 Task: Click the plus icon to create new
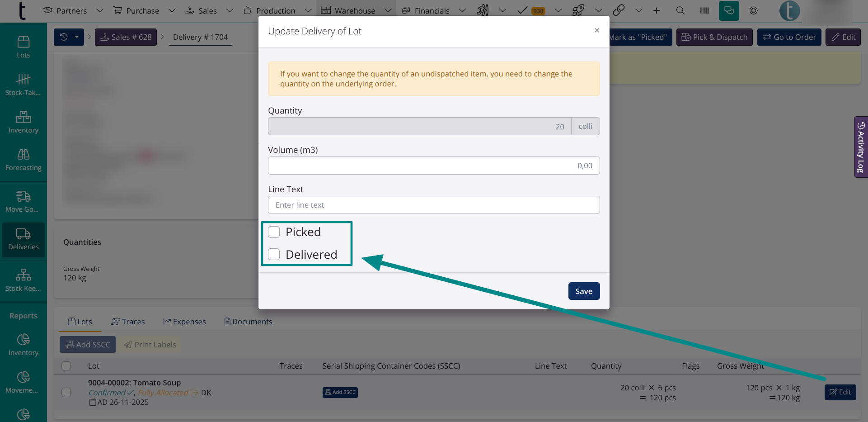(x=657, y=10)
